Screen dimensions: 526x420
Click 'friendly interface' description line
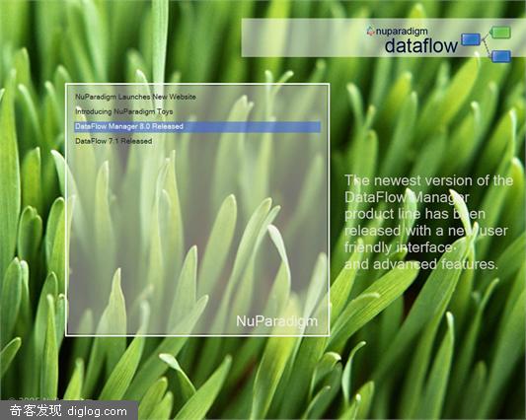click(x=400, y=247)
